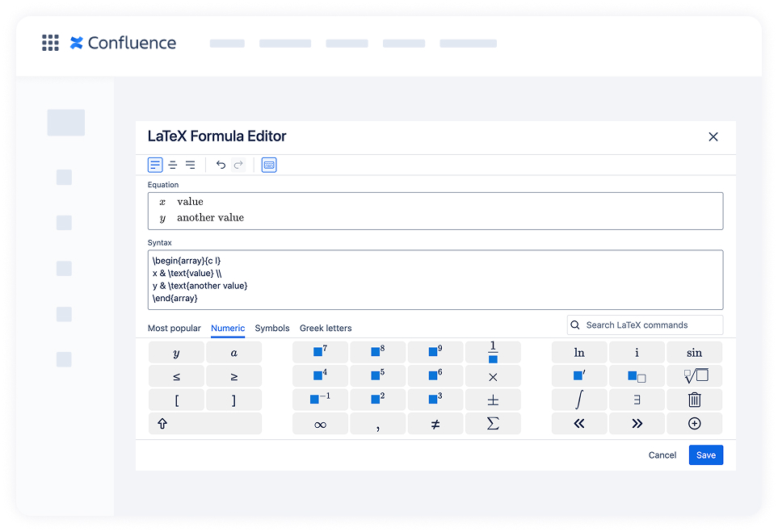This screenshot has width=778, height=532.
Task: Insert the cubed exponent
Action: tap(435, 400)
